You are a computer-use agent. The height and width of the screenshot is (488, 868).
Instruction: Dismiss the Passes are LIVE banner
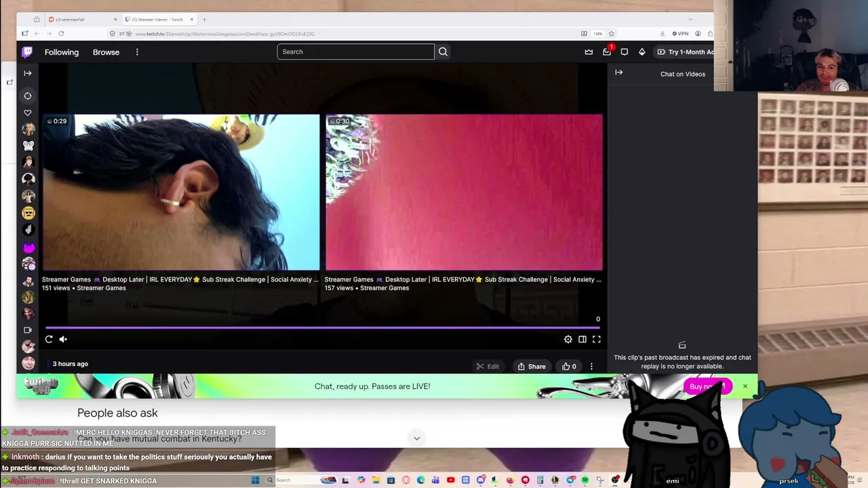coord(745,386)
